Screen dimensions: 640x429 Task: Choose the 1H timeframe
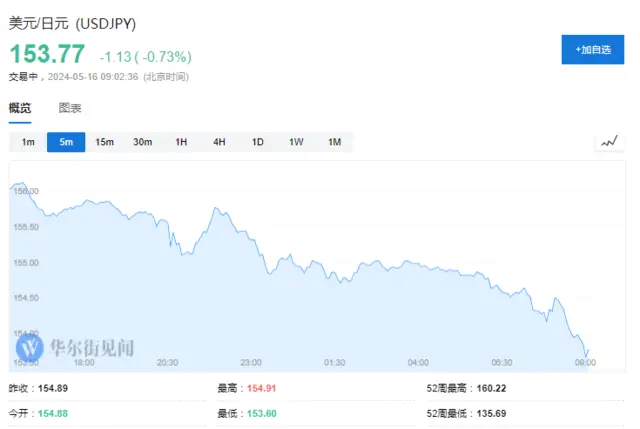click(x=181, y=142)
